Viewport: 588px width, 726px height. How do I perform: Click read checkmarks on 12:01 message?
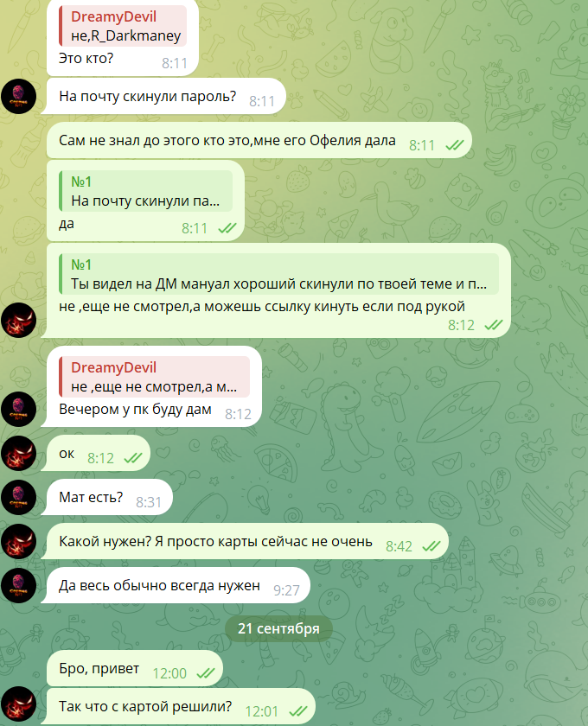(298, 710)
